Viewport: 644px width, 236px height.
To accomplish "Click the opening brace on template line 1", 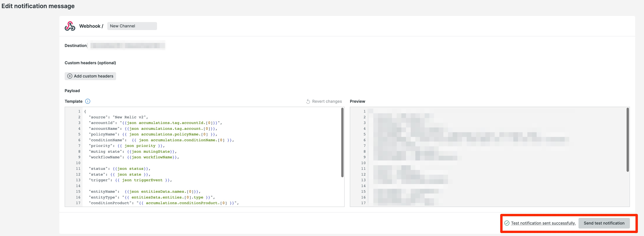I will (85, 111).
